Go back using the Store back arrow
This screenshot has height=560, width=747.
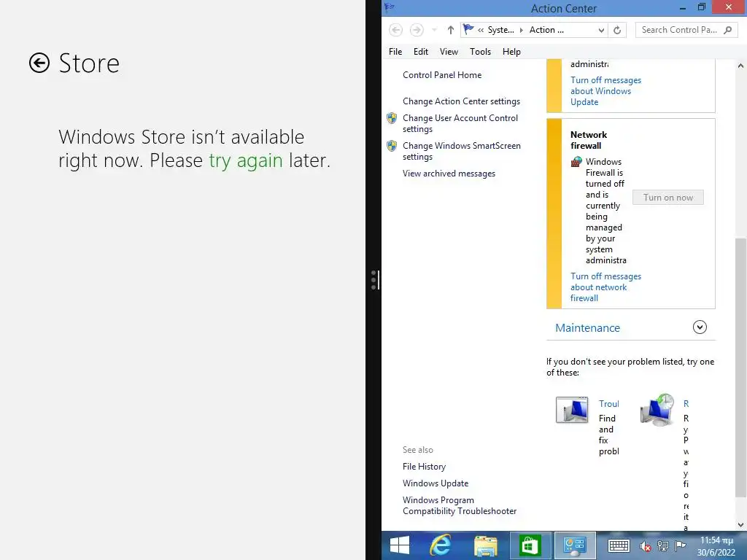click(39, 63)
